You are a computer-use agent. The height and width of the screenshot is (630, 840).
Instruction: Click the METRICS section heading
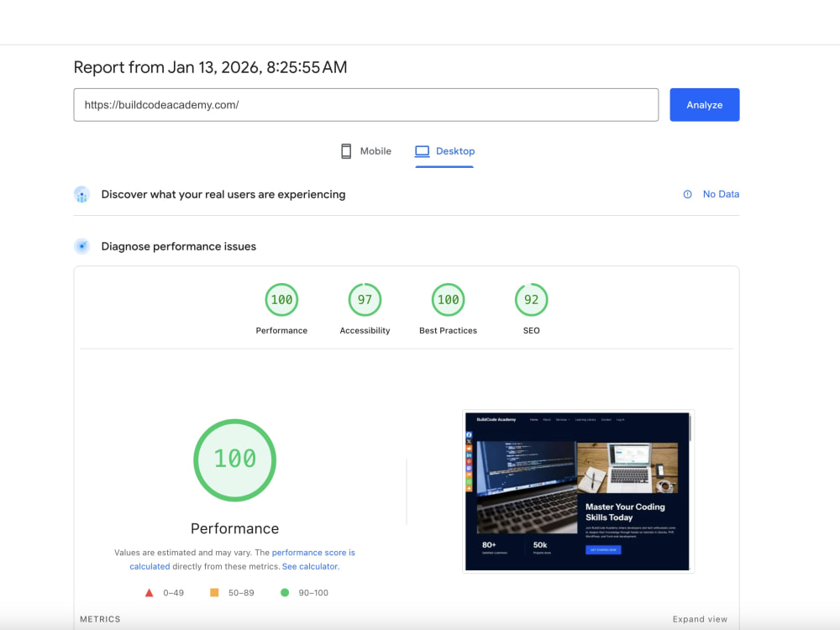pyautogui.click(x=100, y=619)
